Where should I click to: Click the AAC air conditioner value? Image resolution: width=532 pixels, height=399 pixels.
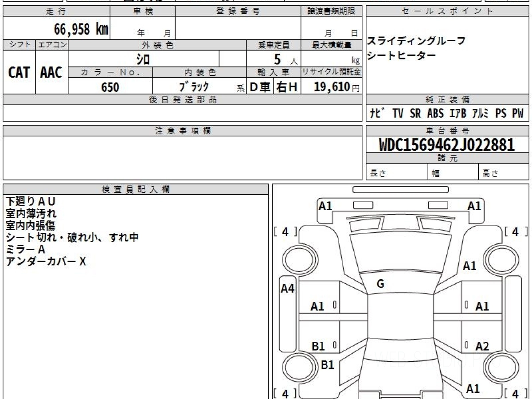(x=51, y=72)
